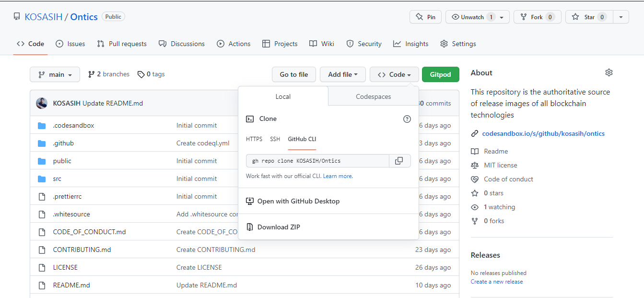Open the Actions tab
644x298 pixels.
tap(234, 44)
